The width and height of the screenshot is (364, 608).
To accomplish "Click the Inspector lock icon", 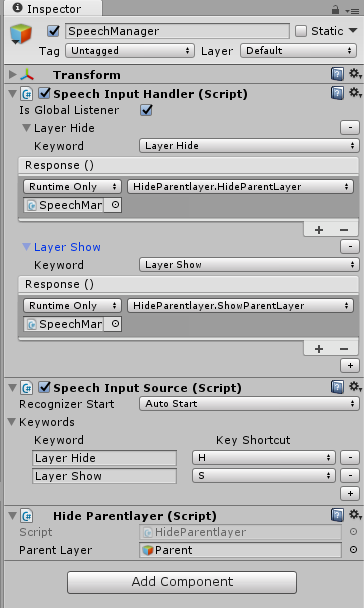I will pos(336,10).
